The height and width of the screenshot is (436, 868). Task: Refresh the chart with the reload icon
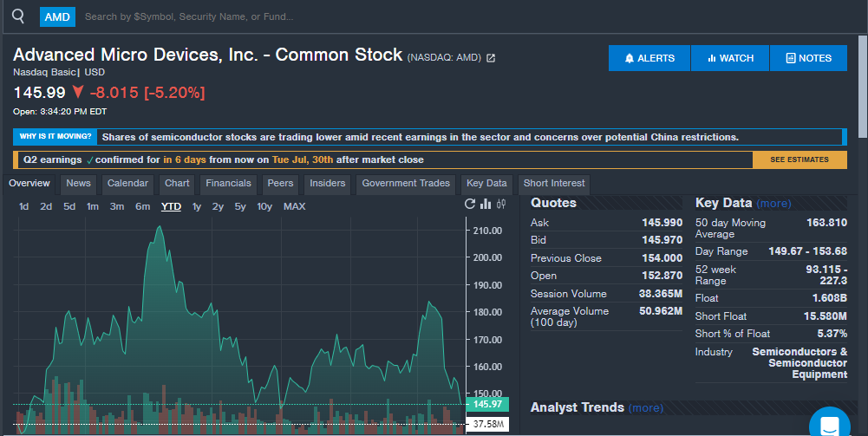470,205
